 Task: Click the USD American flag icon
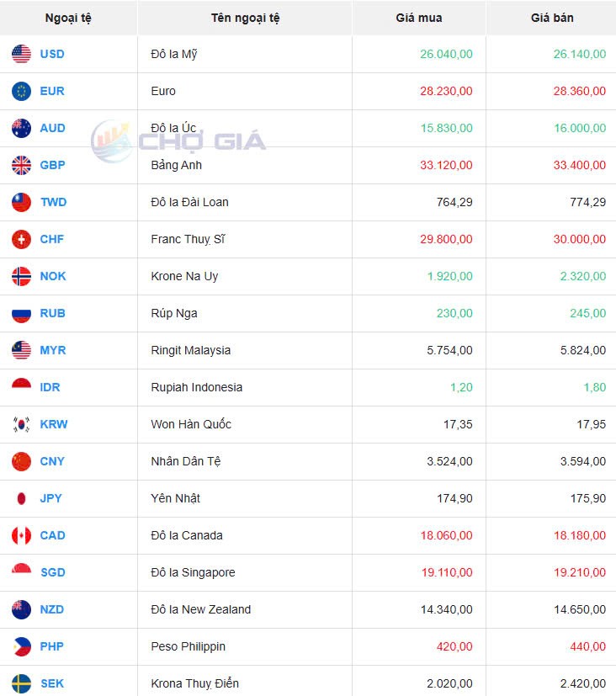pos(21,54)
